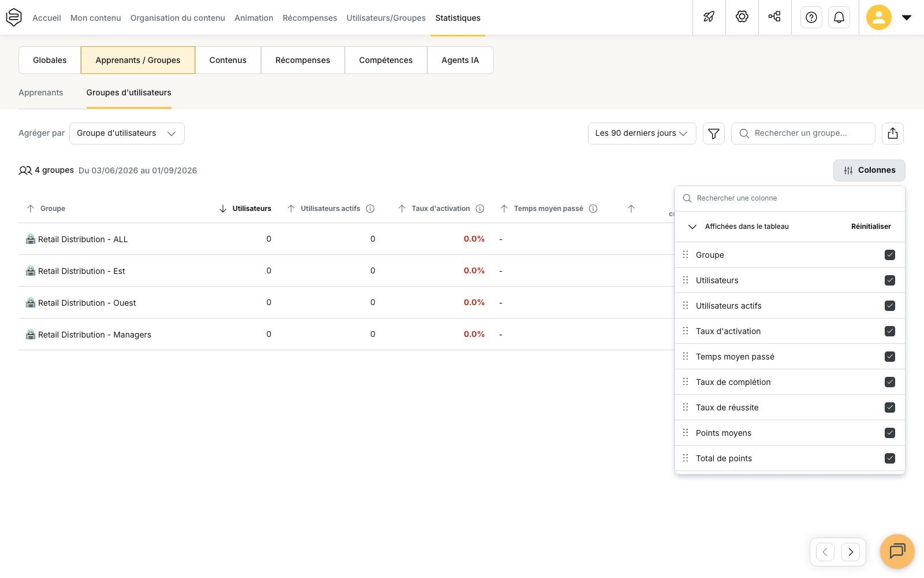Click the rocket icon in top bar
The width and height of the screenshot is (924, 578).
click(x=709, y=17)
